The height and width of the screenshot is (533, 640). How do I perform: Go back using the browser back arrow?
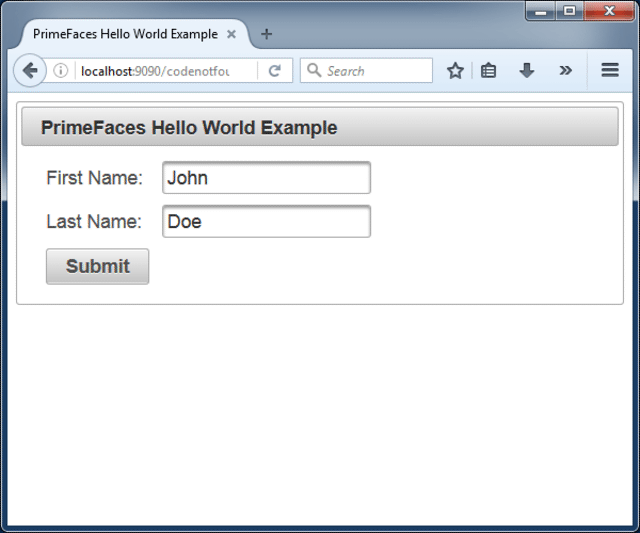click(30, 71)
